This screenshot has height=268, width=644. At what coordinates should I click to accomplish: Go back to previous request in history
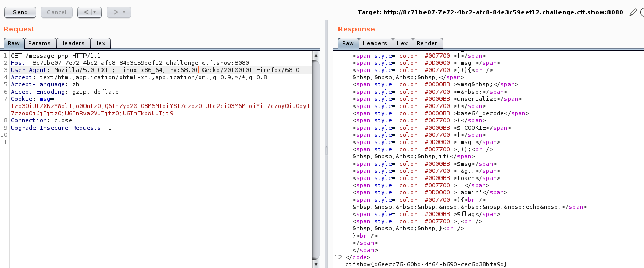[86, 12]
